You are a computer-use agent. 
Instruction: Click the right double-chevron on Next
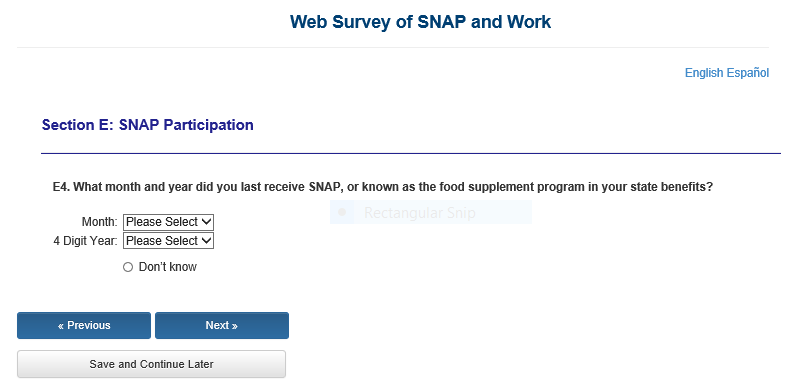point(234,326)
